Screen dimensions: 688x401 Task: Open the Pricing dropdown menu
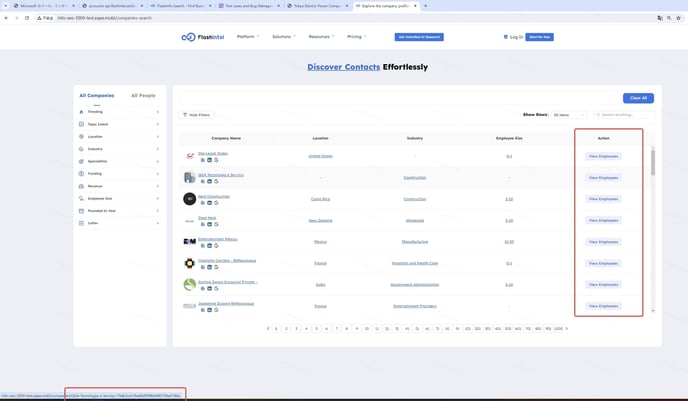coord(356,36)
